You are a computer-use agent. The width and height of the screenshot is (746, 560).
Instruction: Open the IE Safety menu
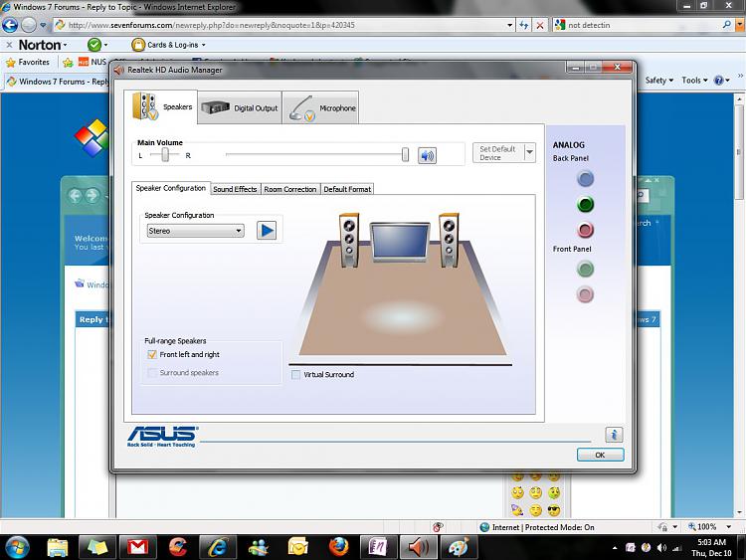[x=658, y=81]
